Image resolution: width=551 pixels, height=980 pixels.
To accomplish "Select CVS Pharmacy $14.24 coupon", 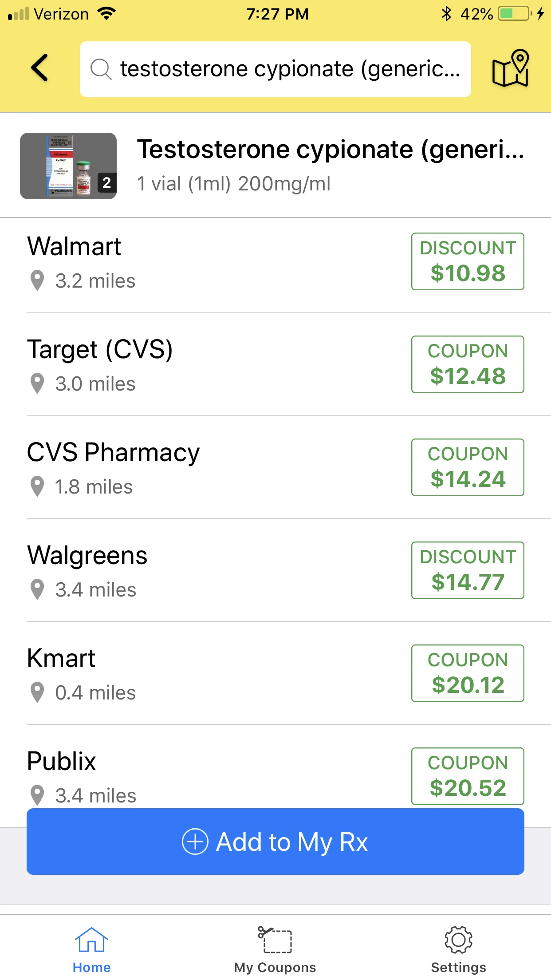I will tap(468, 467).
